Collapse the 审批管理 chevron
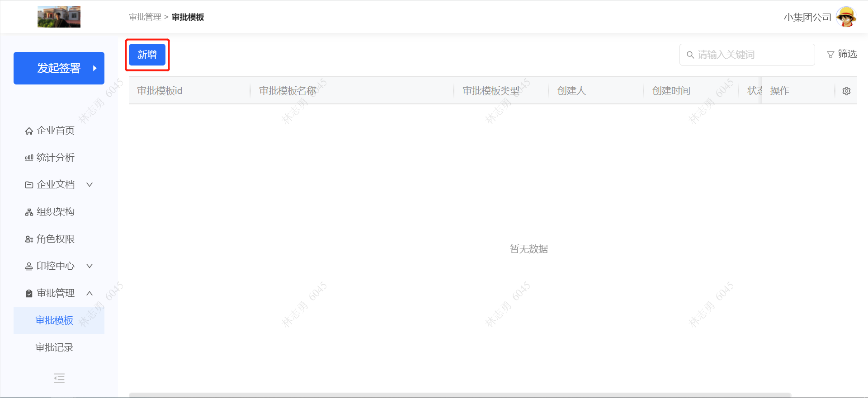This screenshot has width=868, height=398. coord(90,293)
